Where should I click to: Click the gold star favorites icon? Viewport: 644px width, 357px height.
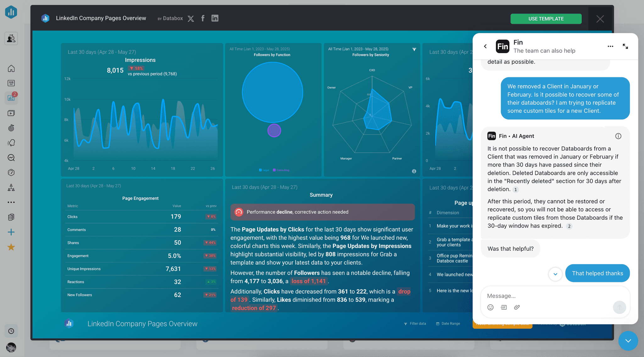[x=11, y=247]
